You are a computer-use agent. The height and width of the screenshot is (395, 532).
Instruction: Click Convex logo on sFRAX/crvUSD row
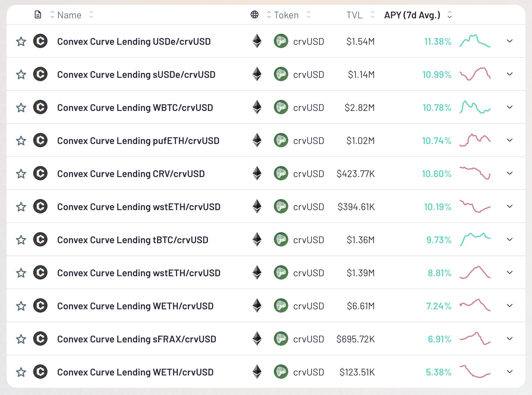click(40, 338)
